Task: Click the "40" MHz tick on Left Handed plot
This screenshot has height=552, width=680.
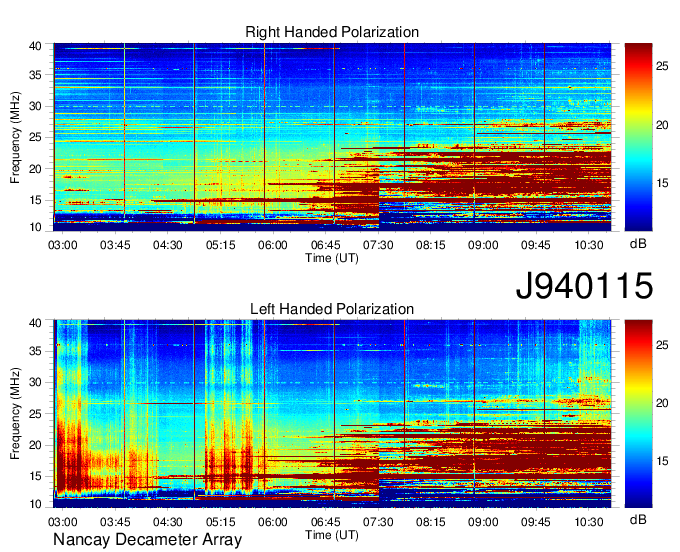Action: (x=35, y=323)
